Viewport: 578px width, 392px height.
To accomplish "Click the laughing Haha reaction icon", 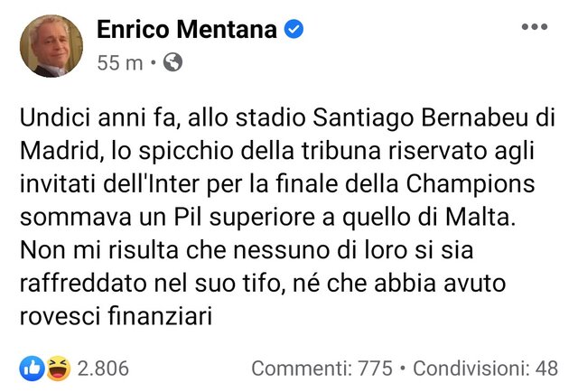I will pyautogui.click(x=56, y=368).
